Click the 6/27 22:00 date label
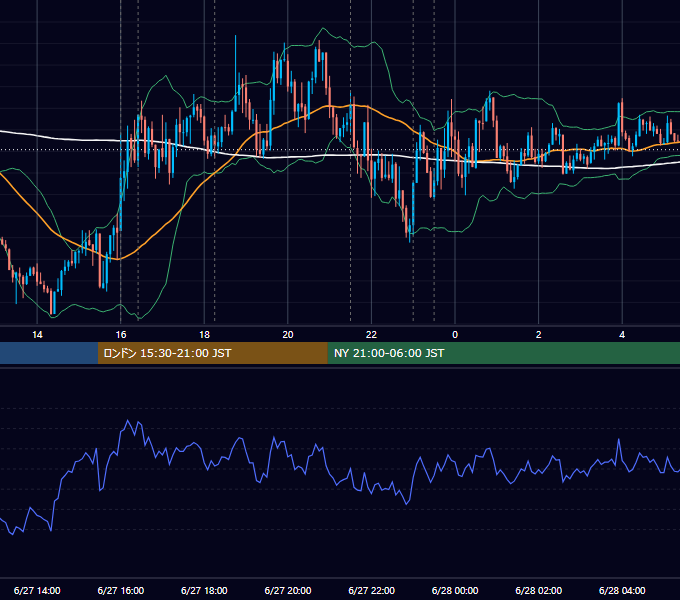The width and height of the screenshot is (680, 600). coord(372,590)
